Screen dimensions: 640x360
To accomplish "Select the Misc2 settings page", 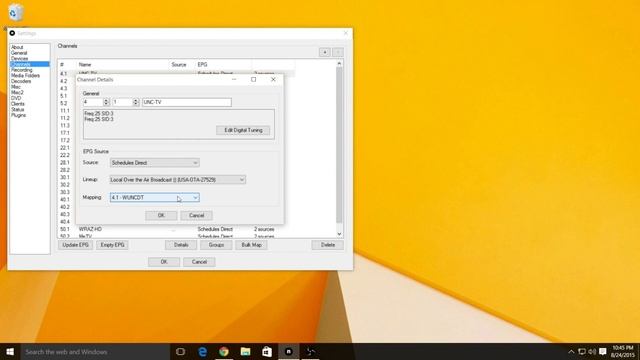I will [17, 93].
